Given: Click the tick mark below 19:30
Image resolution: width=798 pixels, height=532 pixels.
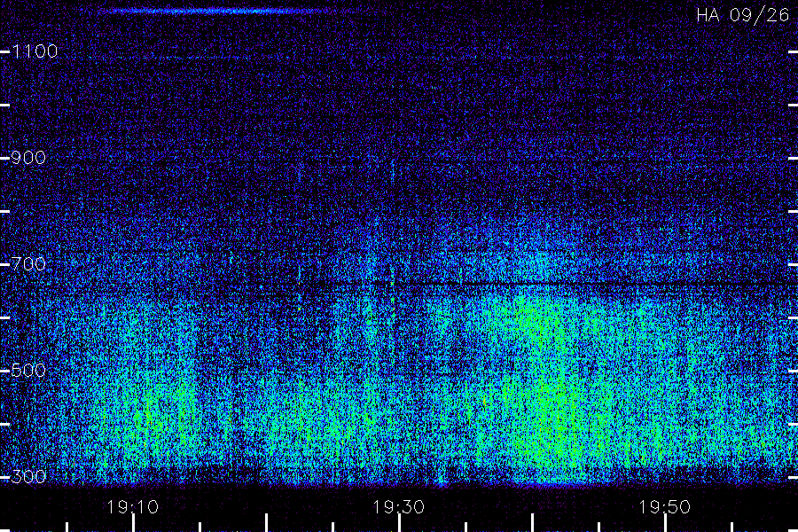Looking at the screenshot, I should pyautogui.click(x=399, y=523).
